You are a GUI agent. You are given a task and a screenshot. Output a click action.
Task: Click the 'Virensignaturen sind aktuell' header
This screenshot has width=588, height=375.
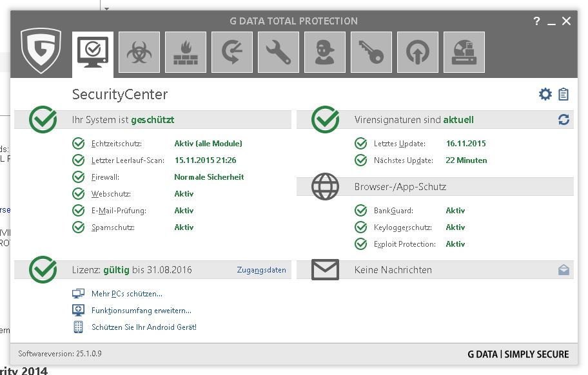click(x=414, y=120)
